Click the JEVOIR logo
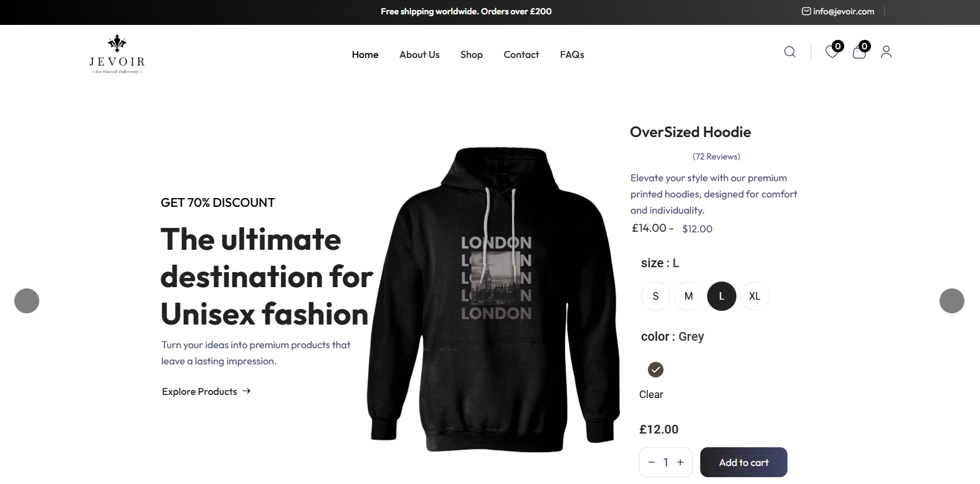This screenshot has height=484, width=980. point(117,54)
